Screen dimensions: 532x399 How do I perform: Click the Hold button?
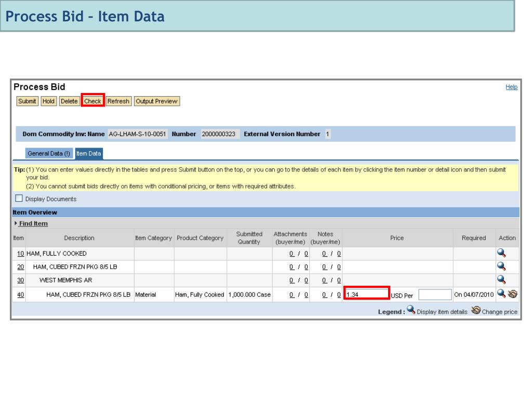48,101
